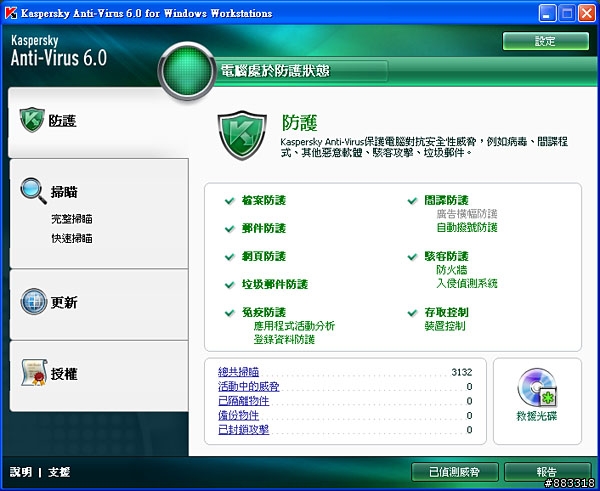Click the check mark next to 網頁防護
The image size is (600, 491).
click(230, 257)
